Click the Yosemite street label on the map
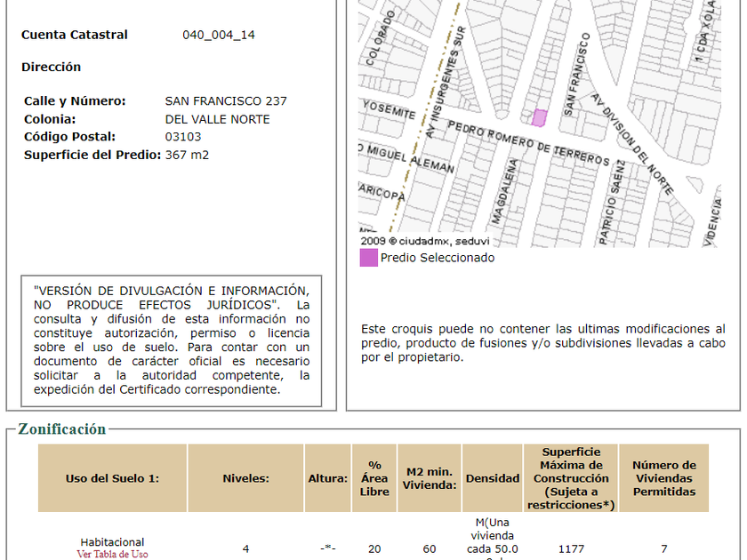This screenshot has height=560, width=747. click(x=388, y=110)
